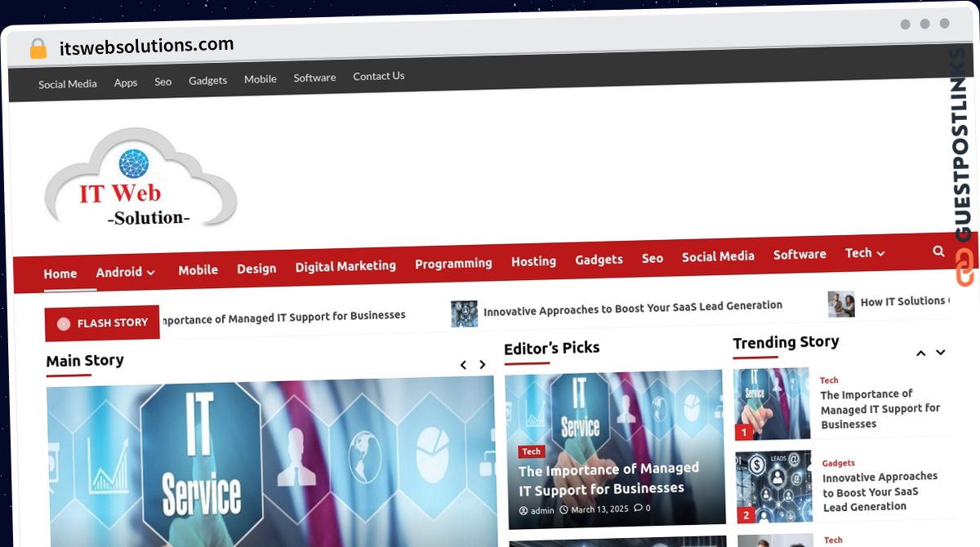Select Design in main navigation
This screenshot has height=547, width=980.
pyautogui.click(x=256, y=268)
